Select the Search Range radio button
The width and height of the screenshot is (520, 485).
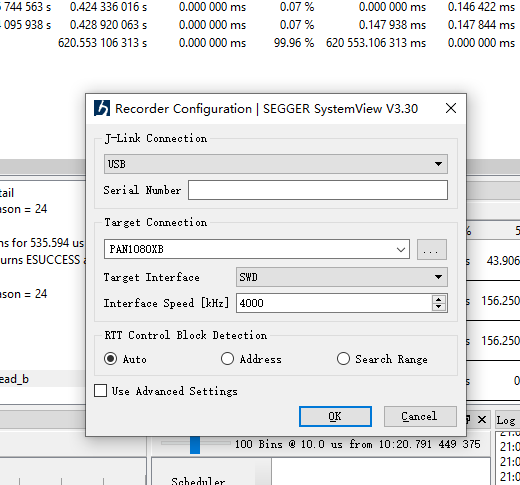point(343,359)
